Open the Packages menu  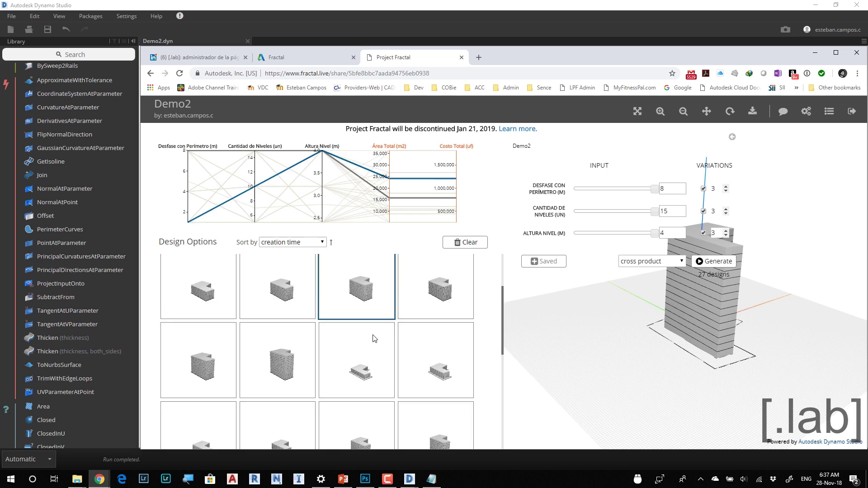90,16
